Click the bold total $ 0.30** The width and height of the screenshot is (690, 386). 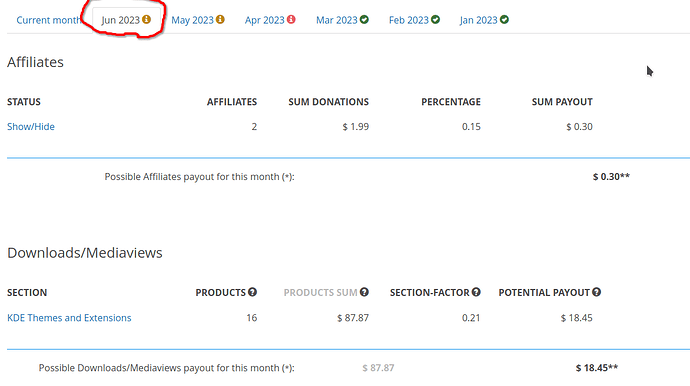tap(611, 177)
